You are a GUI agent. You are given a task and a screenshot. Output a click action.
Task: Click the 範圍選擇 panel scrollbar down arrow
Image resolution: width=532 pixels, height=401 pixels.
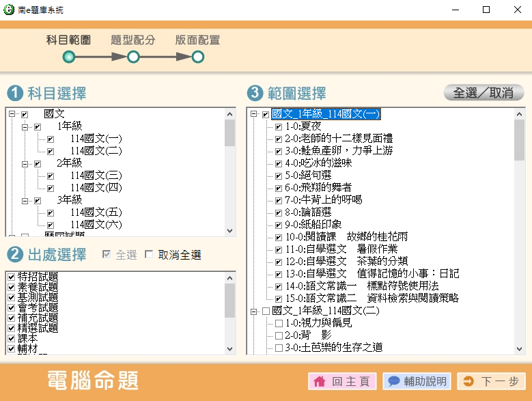(520, 348)
